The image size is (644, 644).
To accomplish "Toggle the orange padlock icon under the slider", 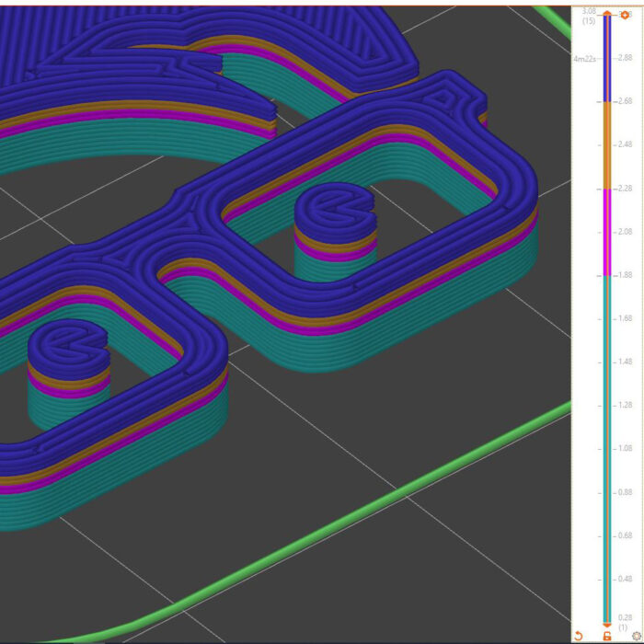I will (x=606, y=636).
